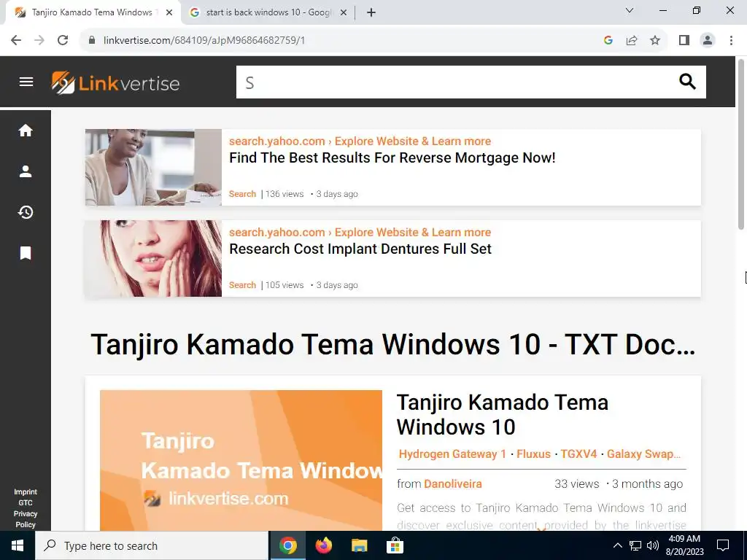This screenshot has width=747, height=560.
Task: Open the Chrome profile avatar
Action: pos(708,40)
